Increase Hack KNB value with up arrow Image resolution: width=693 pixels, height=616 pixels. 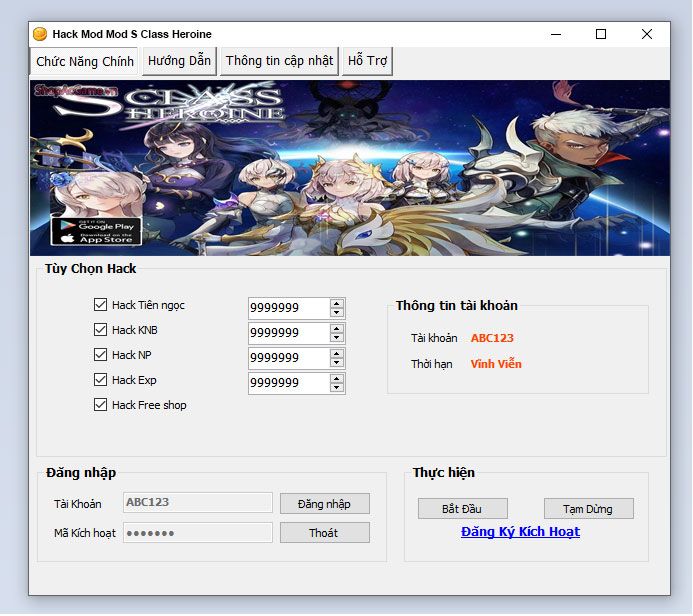tap(337, 329)
